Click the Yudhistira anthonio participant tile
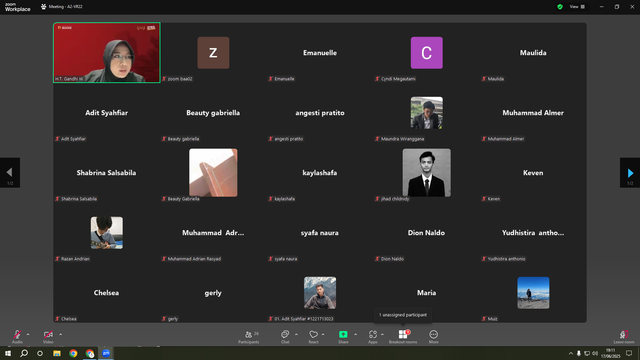This screenshot has width=640, height=360. click(533, 233)
